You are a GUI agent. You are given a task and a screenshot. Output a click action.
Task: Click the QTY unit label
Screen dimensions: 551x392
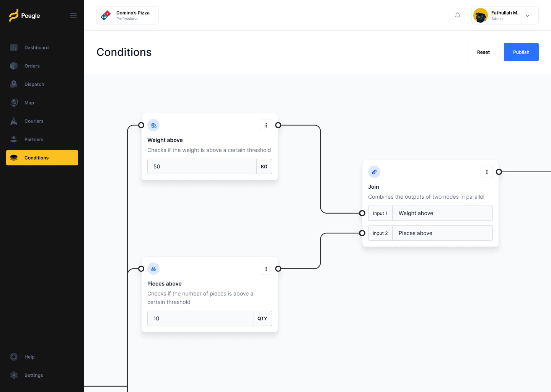262,318
